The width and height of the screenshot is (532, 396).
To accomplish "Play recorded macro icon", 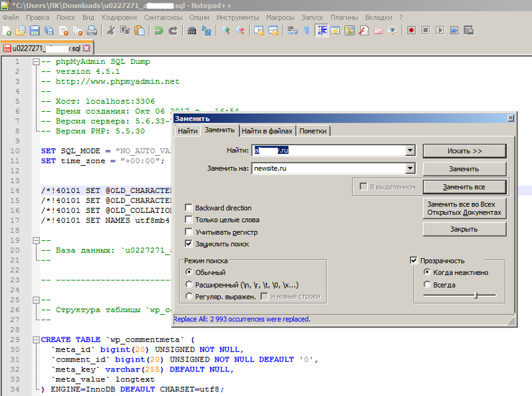I will click(440, 31).
